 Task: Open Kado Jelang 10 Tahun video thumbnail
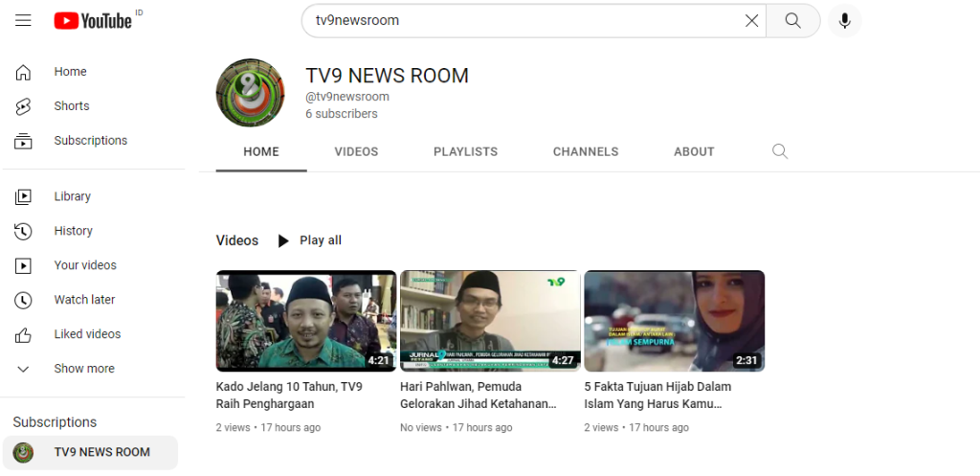(x=306, y=321)
